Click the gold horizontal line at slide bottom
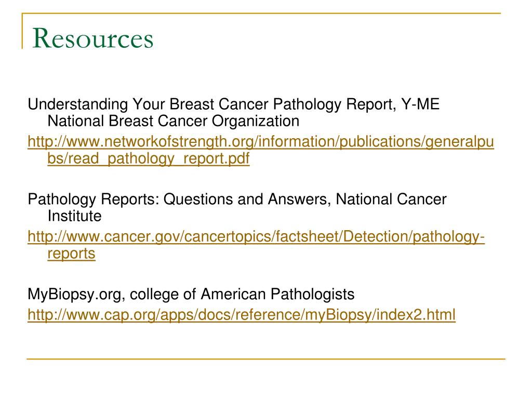 [x=266, y=358]
